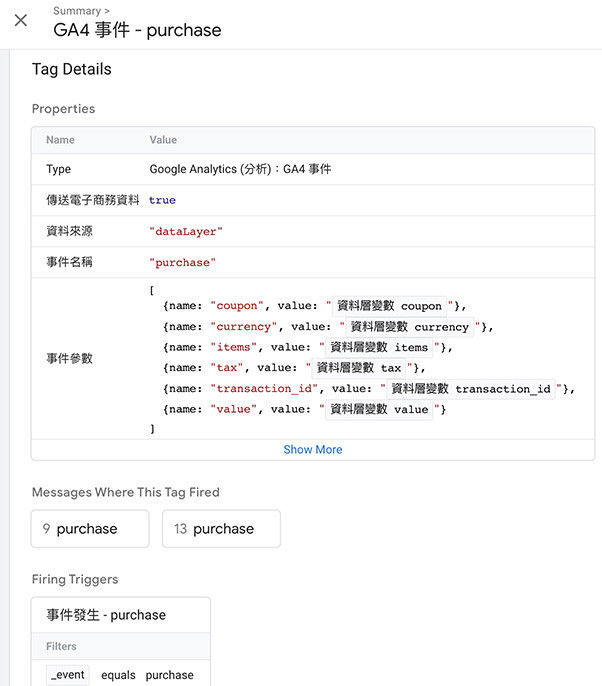
Task: Click the _event filter variable chip
Action: (x=68, y=675)
